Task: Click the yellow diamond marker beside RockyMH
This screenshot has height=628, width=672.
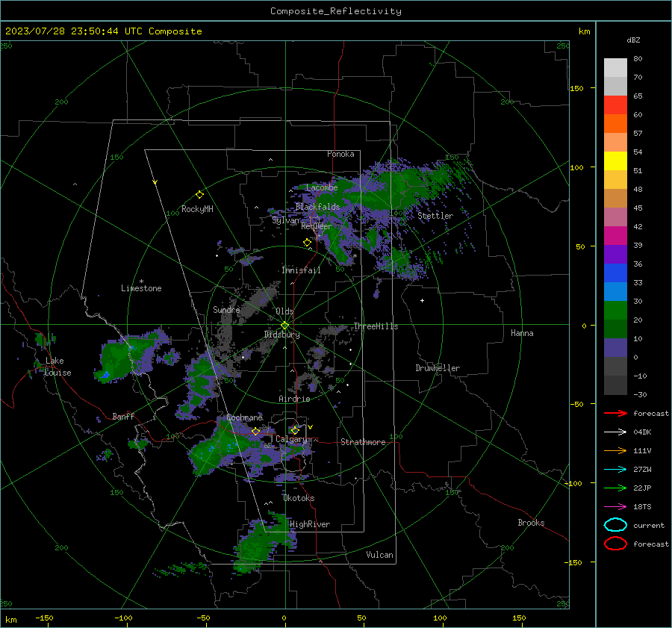Action: pos(199,195)
